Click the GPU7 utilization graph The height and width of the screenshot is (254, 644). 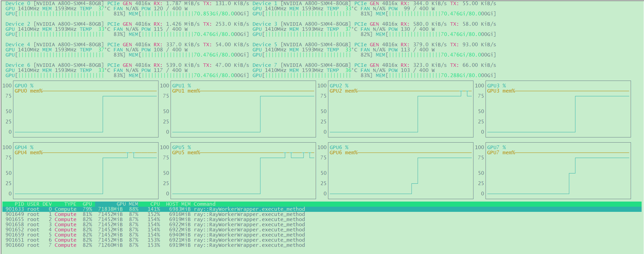click(x=558, y=171)
